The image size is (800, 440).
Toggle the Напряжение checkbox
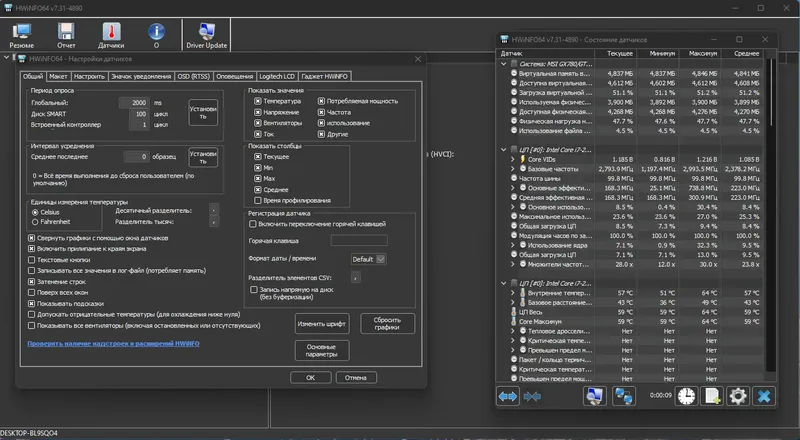click(x=258, y=112)
